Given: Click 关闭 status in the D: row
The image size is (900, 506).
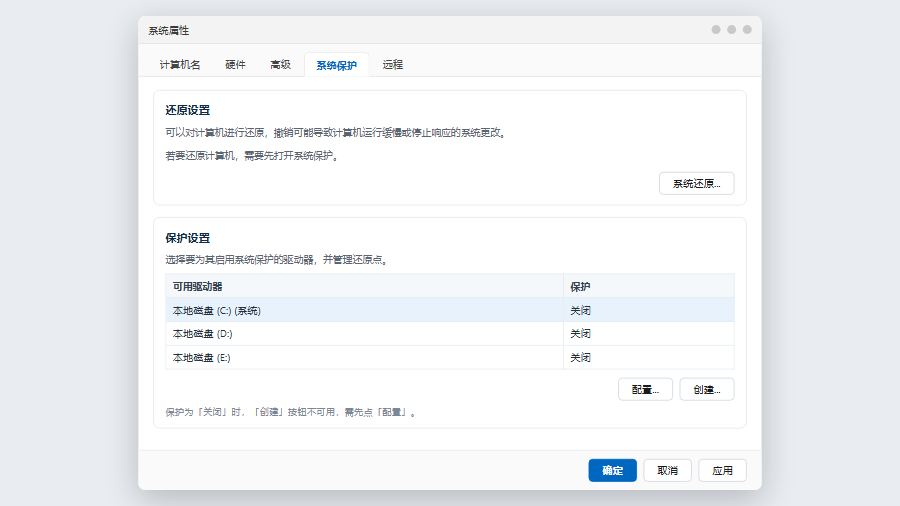Looking at the screenshot, I should point(580,334).
